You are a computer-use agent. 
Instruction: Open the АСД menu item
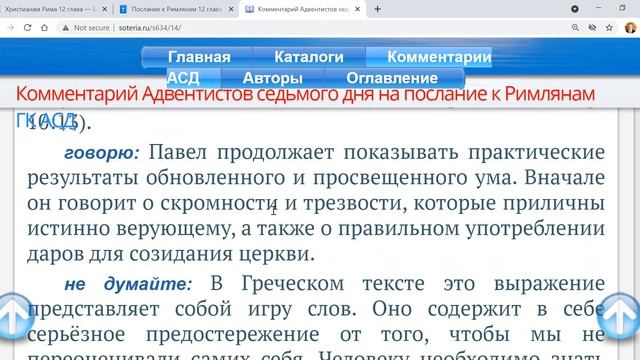point(183,78)
